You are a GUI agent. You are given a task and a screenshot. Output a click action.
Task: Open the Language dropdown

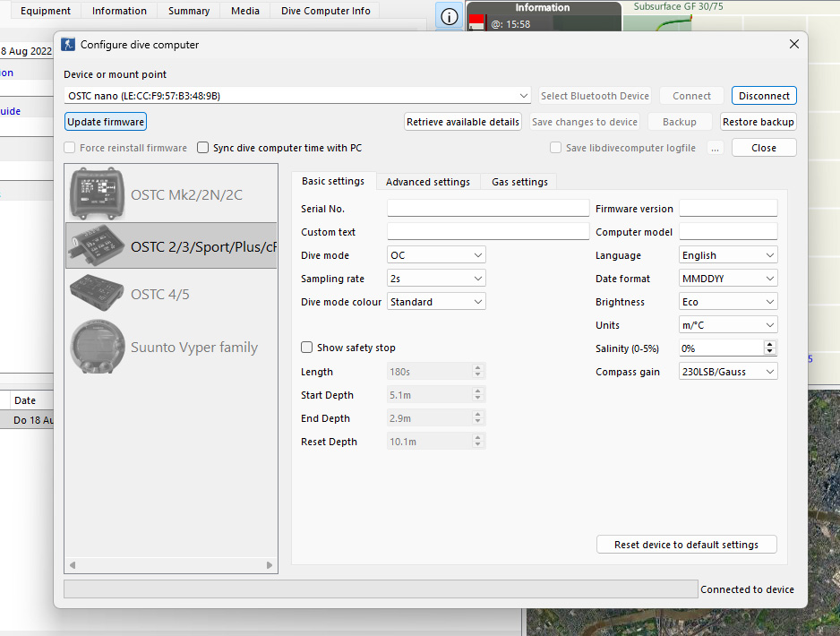click(x=728, y=255)
